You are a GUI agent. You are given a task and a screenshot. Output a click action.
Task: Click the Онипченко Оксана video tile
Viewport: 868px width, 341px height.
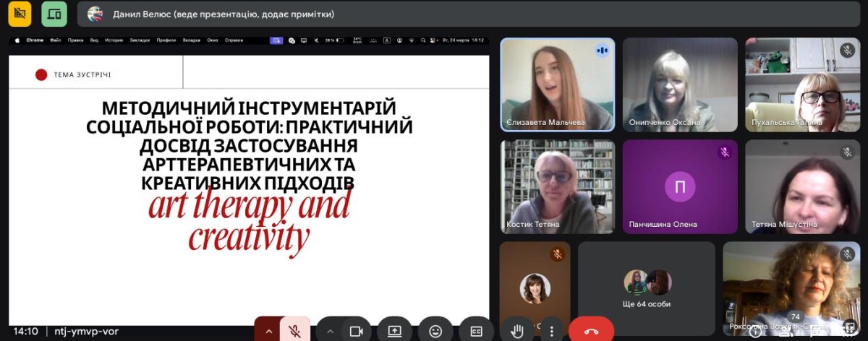click(x=679, y=85)
